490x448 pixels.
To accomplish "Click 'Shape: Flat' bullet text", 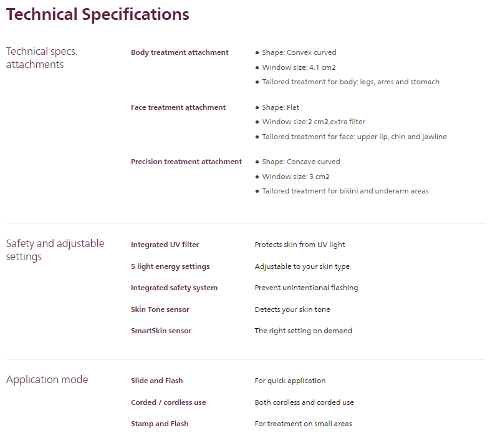I will [x=281, y=107].
